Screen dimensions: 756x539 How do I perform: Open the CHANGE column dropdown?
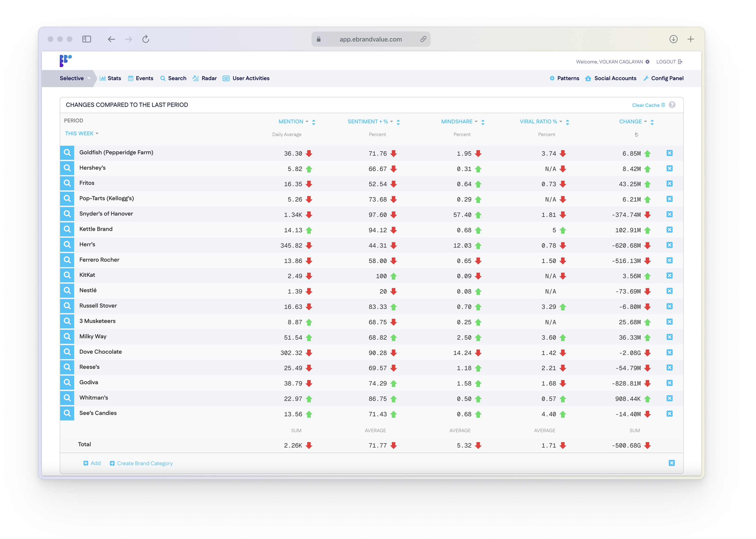click(x=645, y=122)
